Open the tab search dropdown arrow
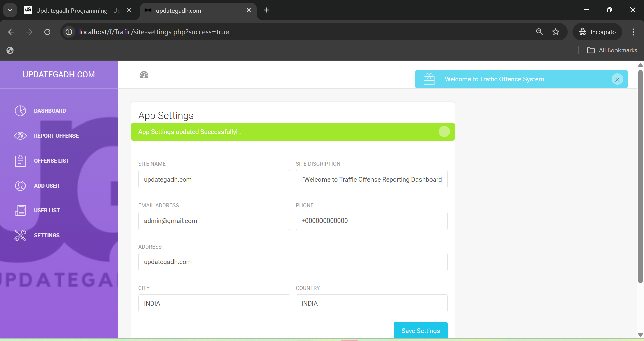This screenshot has height=341, width=644. point(10,10)
